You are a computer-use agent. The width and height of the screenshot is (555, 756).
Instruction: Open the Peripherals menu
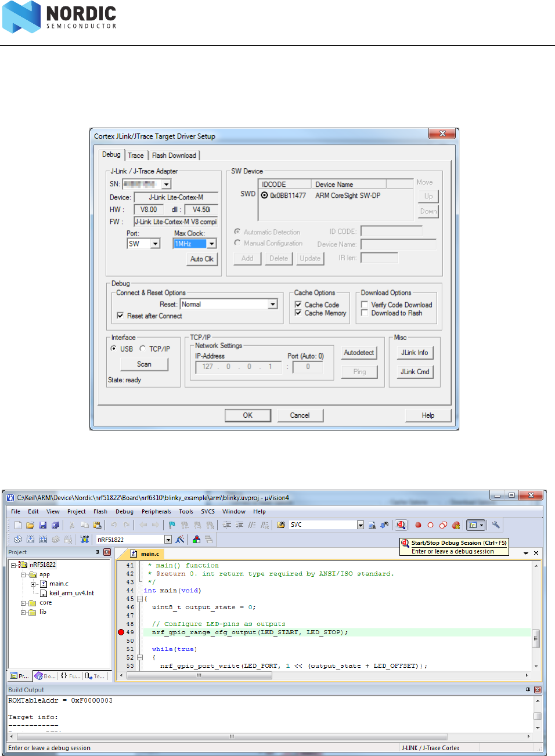[x=156, y=512]
